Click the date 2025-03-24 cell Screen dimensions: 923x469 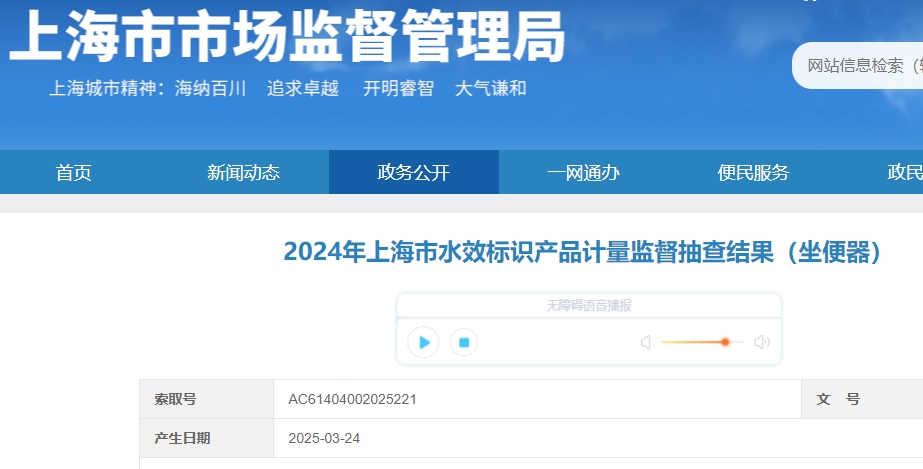click(x=324, y=438)
